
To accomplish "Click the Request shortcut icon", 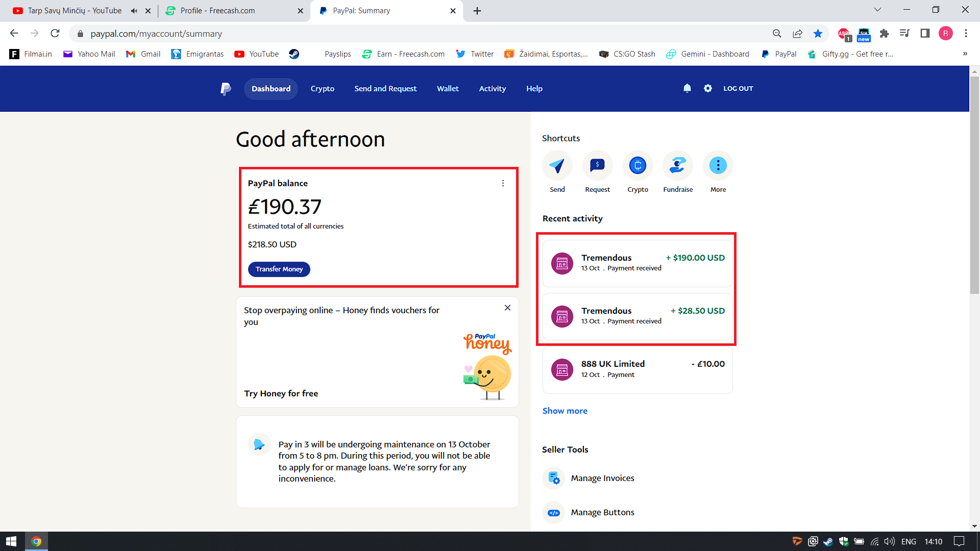I will 597,165.
